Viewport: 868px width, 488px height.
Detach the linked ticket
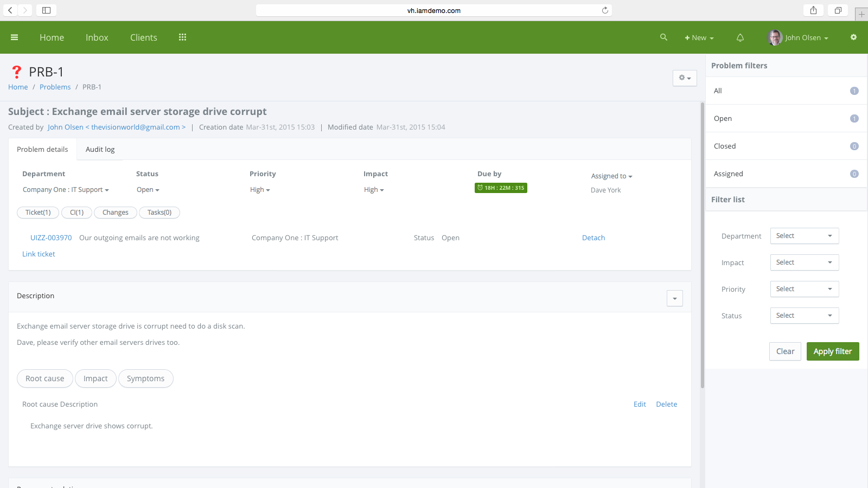tap(593, 237)
